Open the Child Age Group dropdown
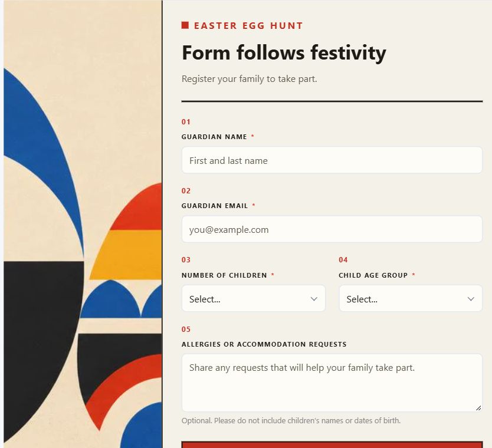Screen dimensions: 492x448 coord(411,298)
